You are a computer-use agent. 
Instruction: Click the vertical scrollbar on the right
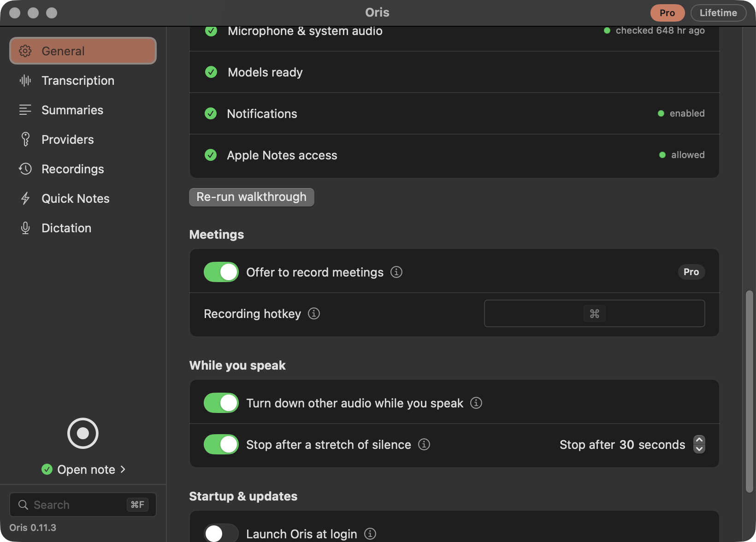click(750, 391)
